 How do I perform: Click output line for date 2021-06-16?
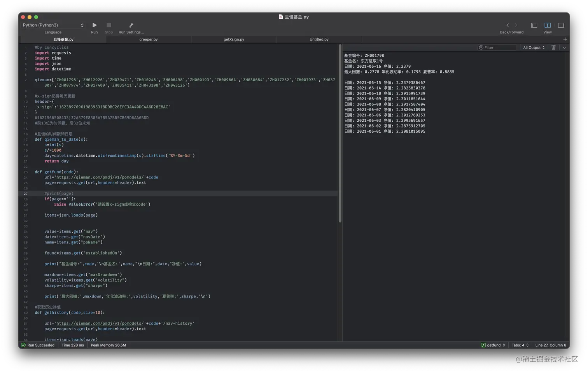377,67
